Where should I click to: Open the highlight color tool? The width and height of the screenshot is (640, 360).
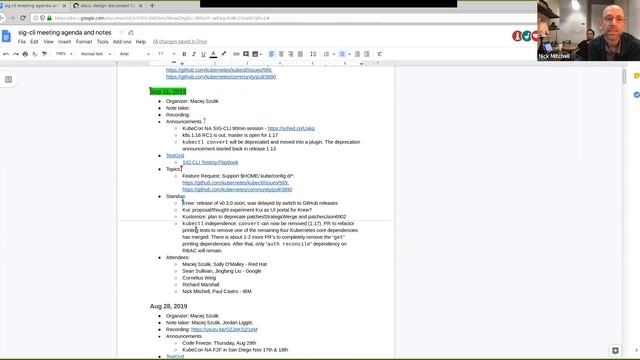[223, 54]
